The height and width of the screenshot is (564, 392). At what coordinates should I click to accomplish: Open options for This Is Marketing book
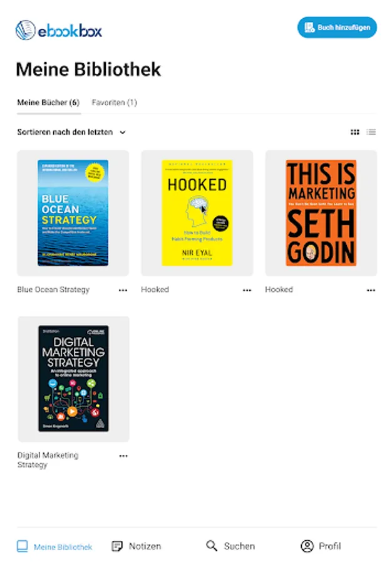pos(371,290)
